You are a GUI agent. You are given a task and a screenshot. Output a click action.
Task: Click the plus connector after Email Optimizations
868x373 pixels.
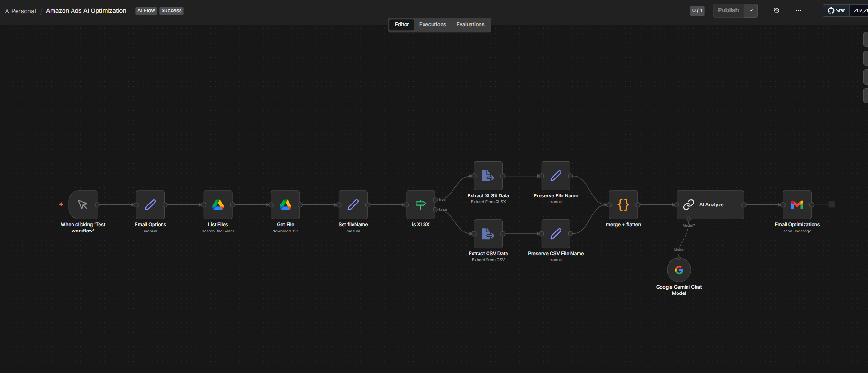(832, 204)
